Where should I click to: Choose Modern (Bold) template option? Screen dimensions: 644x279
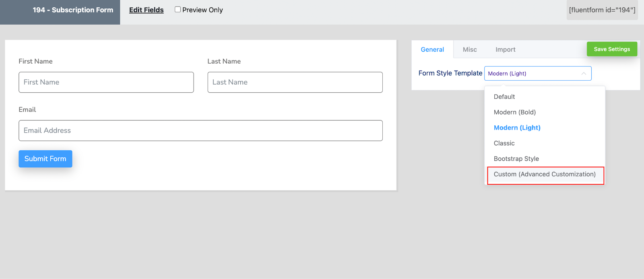tap(515, 112)
